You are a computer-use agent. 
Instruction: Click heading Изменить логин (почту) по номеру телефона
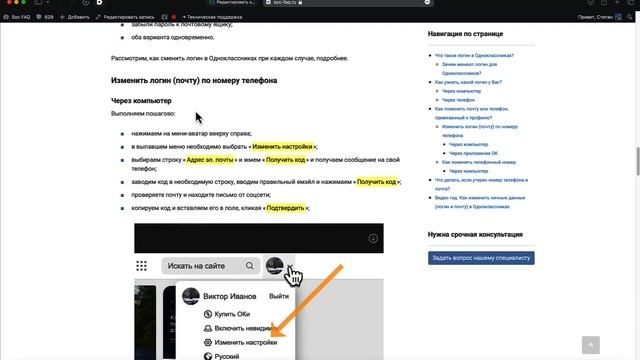194,80
